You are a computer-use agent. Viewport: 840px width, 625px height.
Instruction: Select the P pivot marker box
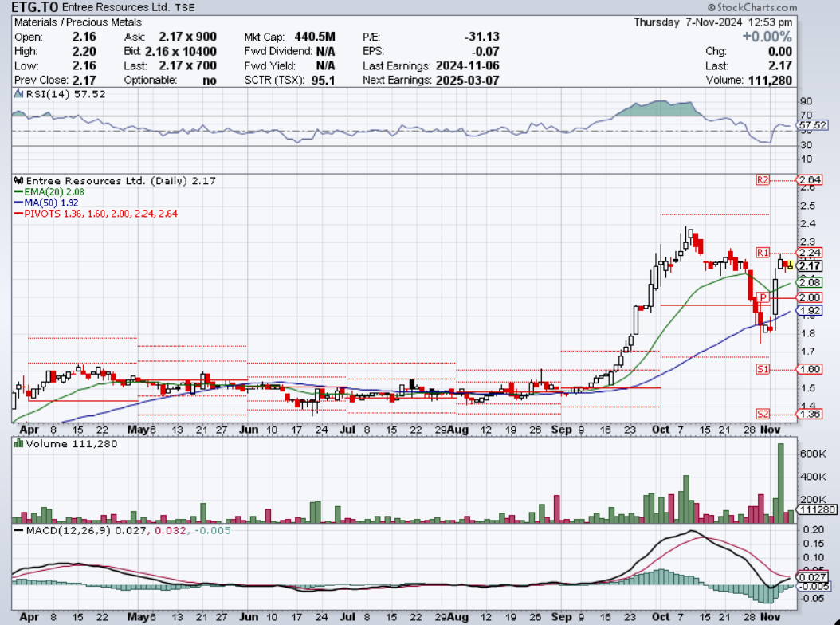pyautogui.click(x=763, y=297)
